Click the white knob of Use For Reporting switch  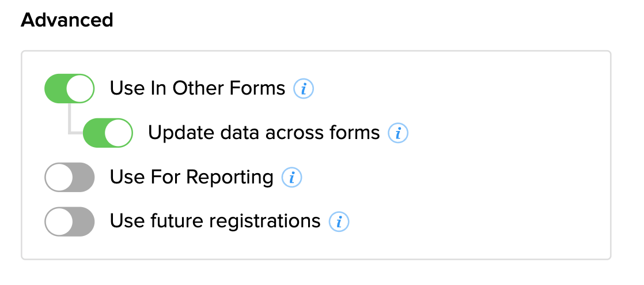click(59, 177)
